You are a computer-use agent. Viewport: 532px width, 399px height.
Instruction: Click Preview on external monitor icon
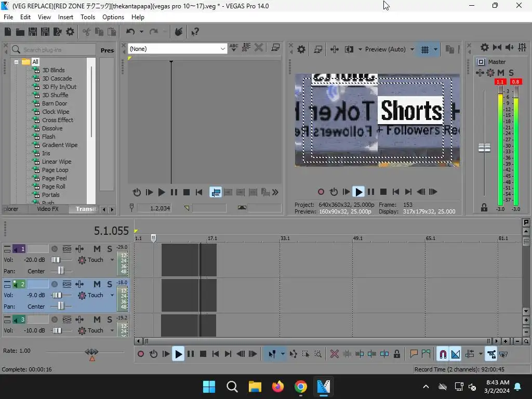pos(318,49)
